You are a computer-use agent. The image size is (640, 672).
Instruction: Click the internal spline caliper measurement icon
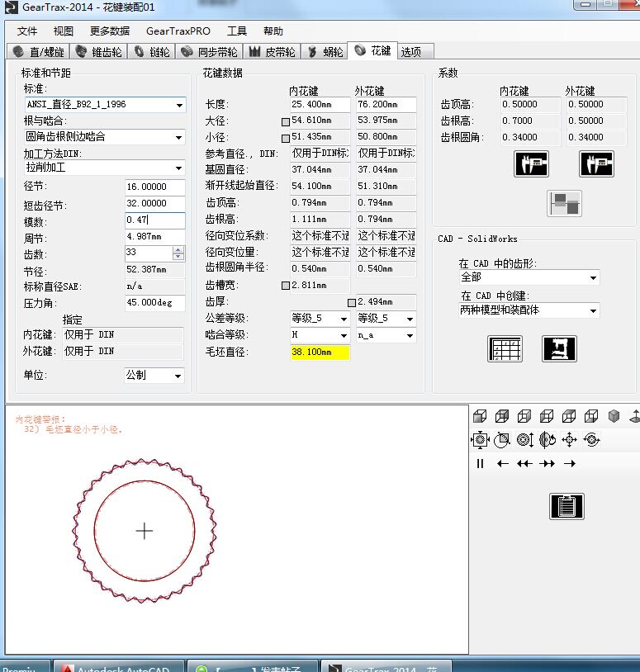click(x=531, y=163)
